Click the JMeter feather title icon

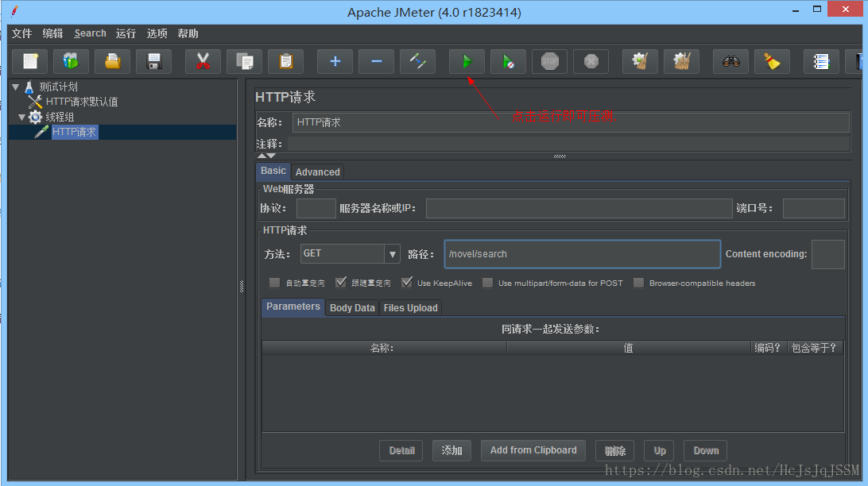(14, 11)
